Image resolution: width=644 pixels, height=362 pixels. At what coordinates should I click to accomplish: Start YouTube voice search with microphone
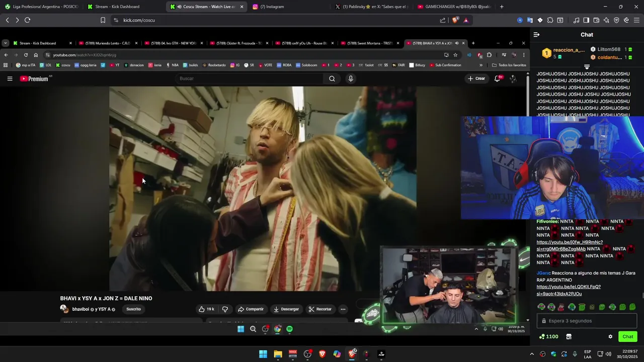pyautogui.click(x=351, y=78)
